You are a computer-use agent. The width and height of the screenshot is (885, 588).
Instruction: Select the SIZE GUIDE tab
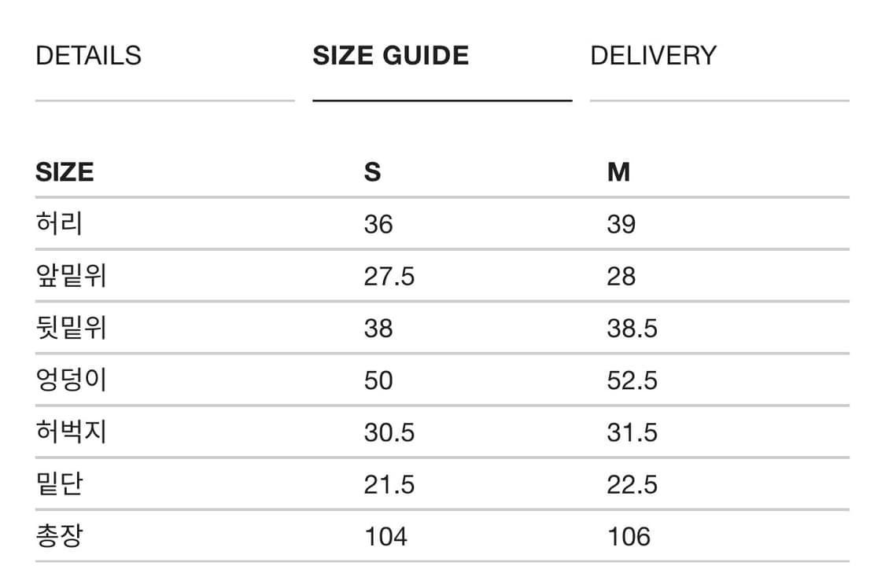390,56
